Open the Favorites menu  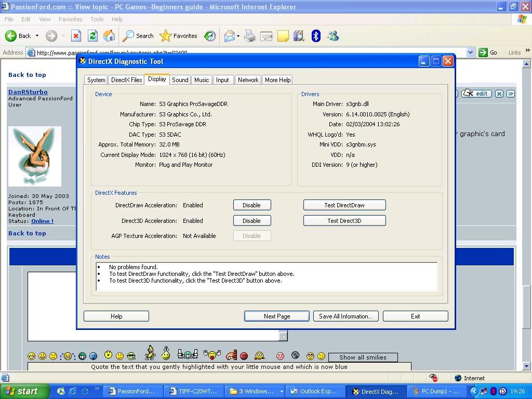point(70,19)
